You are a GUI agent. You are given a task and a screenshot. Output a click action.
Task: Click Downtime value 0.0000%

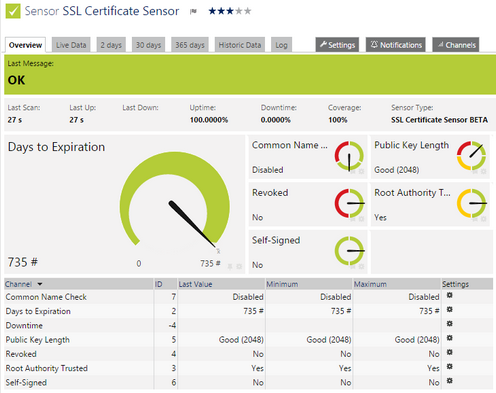(x=276, y=120)
